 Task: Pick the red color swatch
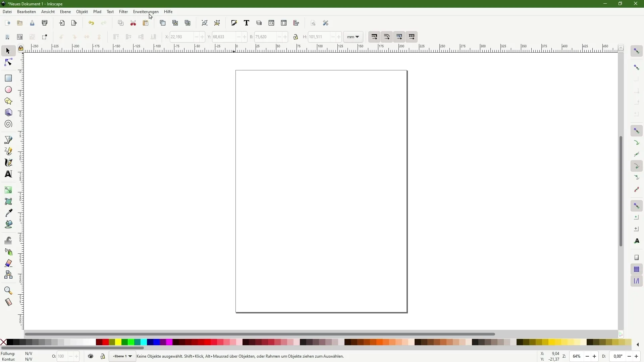pos(105,342)
